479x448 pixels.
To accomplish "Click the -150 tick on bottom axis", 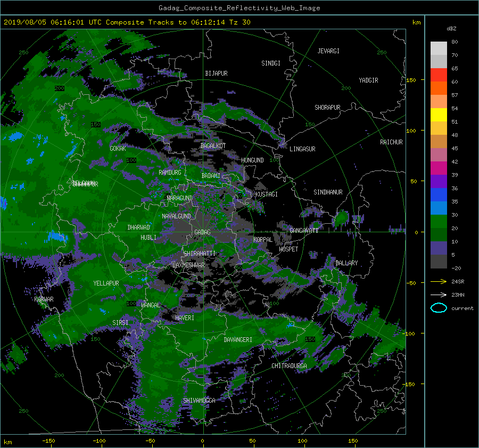I will pos(48,441).
